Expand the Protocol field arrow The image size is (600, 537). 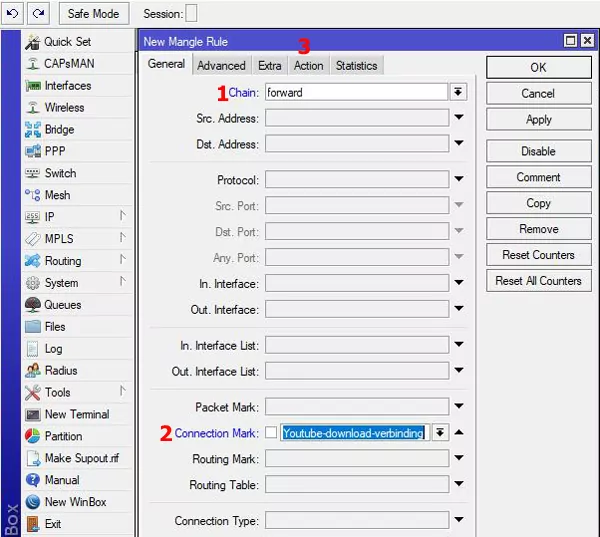tap(459, 179)
